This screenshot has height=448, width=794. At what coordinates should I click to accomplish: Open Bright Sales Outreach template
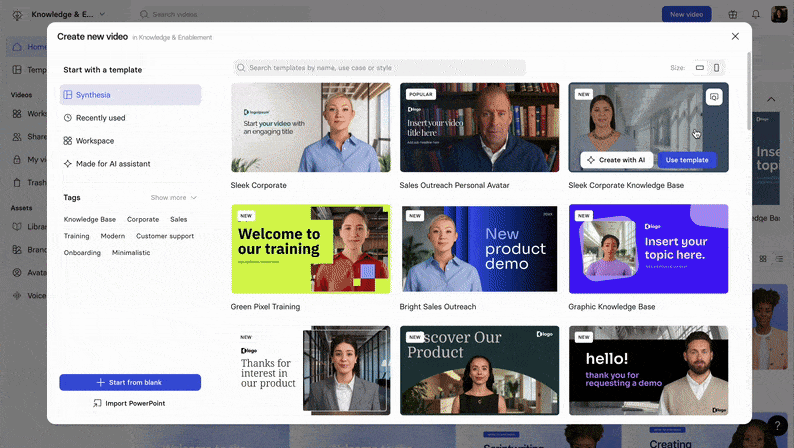pos(480,249)
